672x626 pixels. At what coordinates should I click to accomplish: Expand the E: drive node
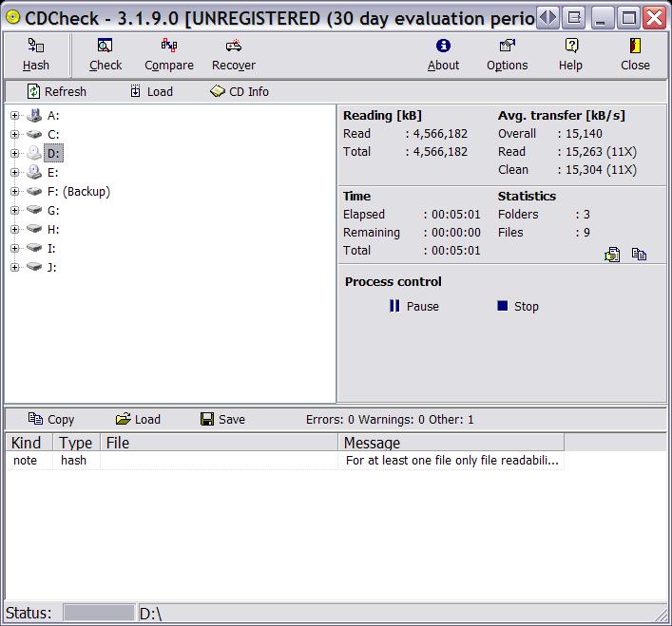coord(14,173)
